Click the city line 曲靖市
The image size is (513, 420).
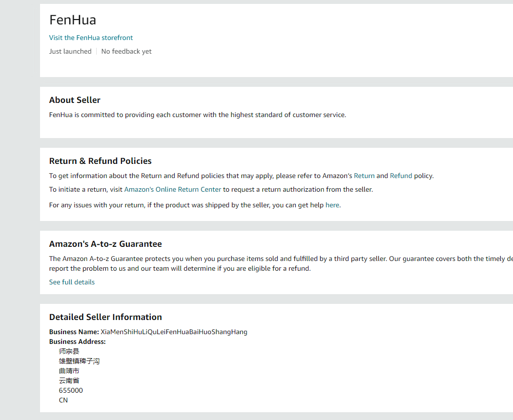(x=69, y=371)
